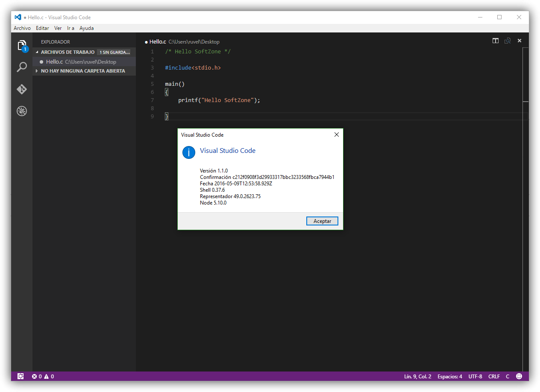Click the Versión 1.1.0 text in the dialog
This screenshot has width=540, height=392.
coord(214,170)
